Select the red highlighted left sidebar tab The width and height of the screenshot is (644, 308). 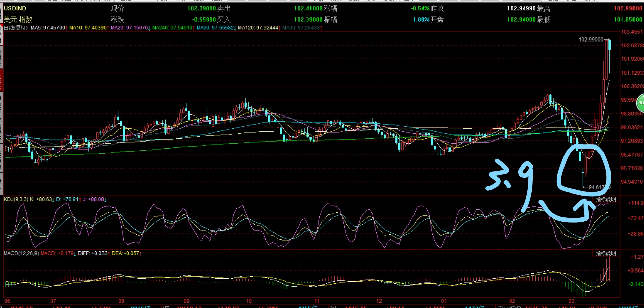[1, 80]
